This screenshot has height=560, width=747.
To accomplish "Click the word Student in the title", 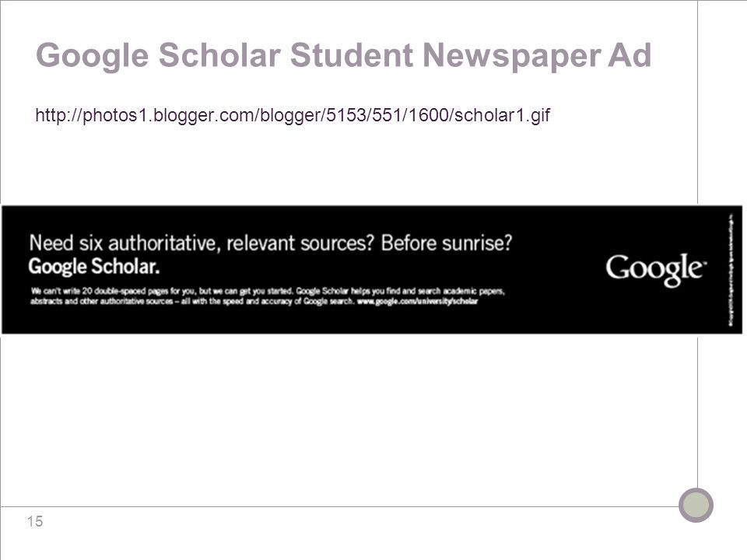I will 352,55.
